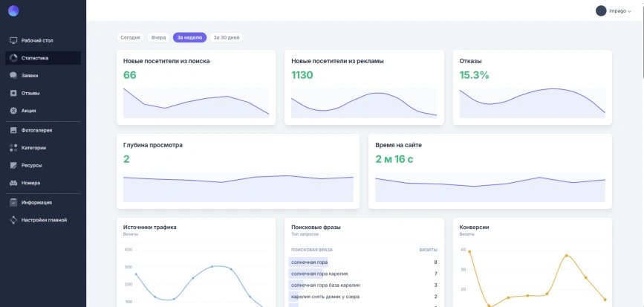Click the Фотогалерея image icon
The height and width of the screenshot is (307, 644).
pos(13,130)
